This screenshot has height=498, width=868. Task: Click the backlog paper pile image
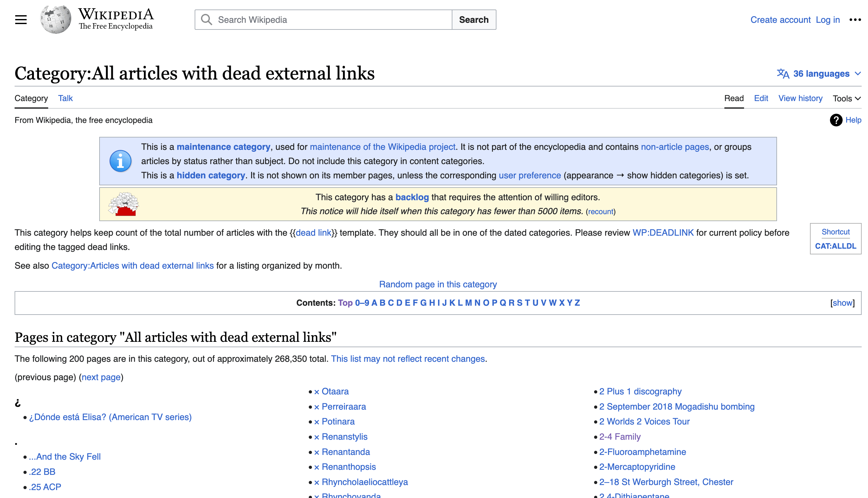click(123, 204)
